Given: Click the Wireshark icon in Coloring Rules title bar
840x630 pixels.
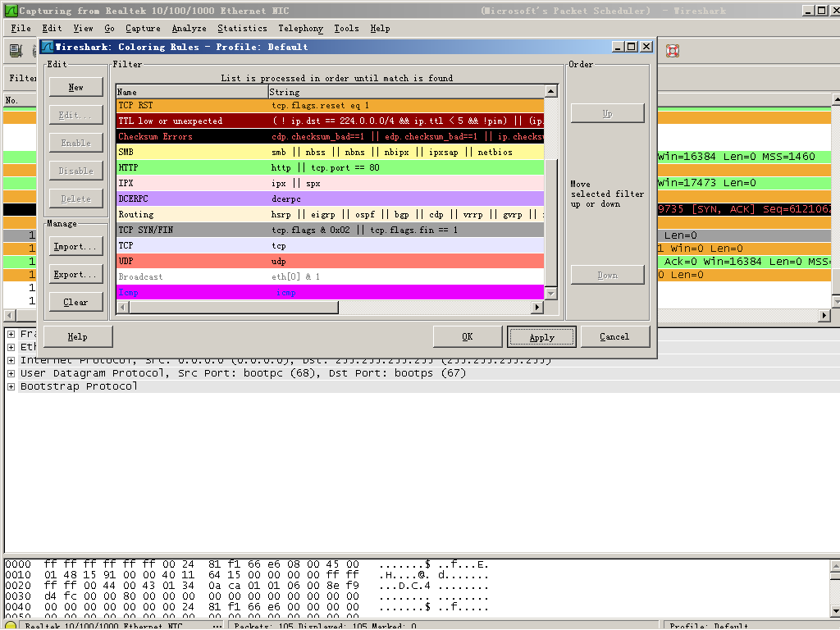Looking at the screenshot, I should [x=48, y=47].
